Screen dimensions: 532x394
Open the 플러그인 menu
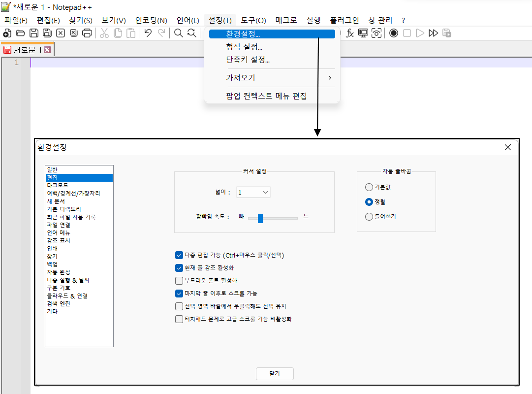344,20
